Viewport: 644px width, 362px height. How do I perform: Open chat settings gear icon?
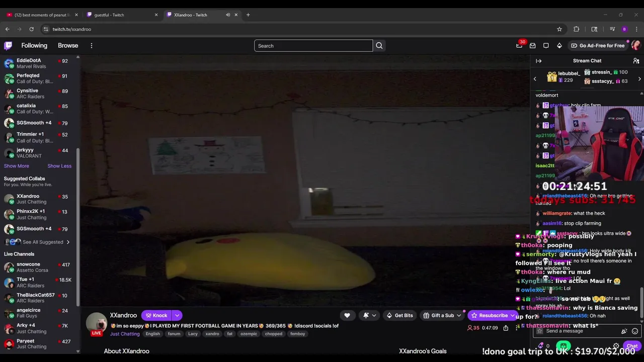pyautogui.click(x=616, y=346)
